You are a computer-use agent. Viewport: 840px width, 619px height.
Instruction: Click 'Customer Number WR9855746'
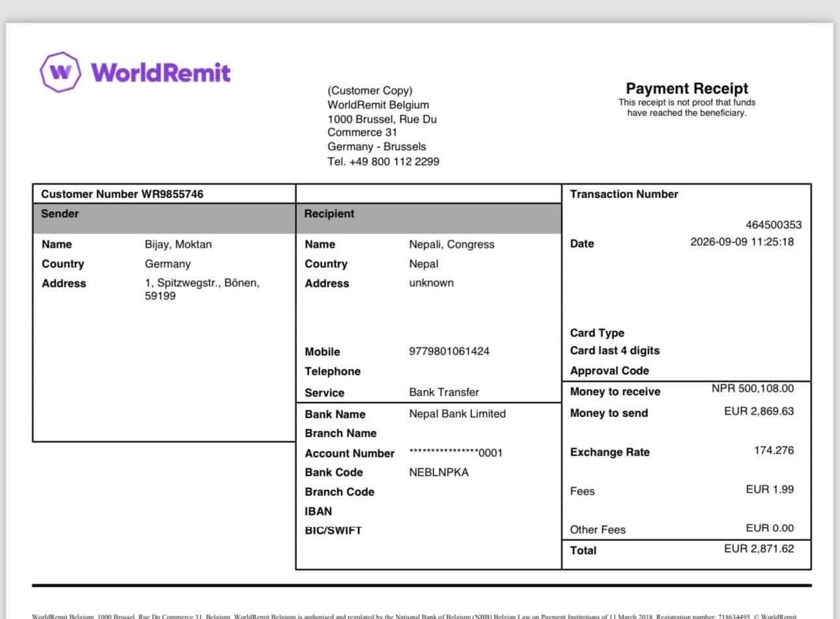pyautogui.click(x=122, y=194)
